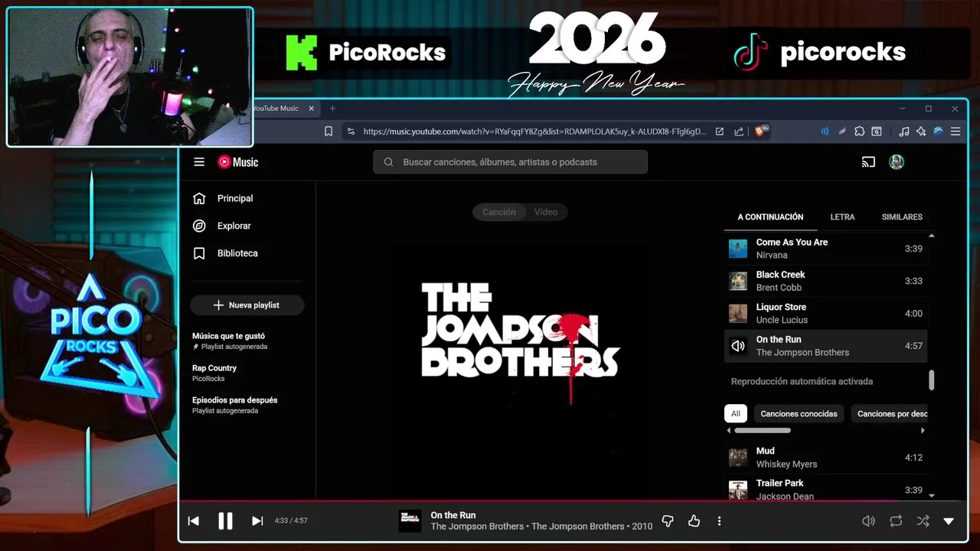Toggle repeat mode

896,521
